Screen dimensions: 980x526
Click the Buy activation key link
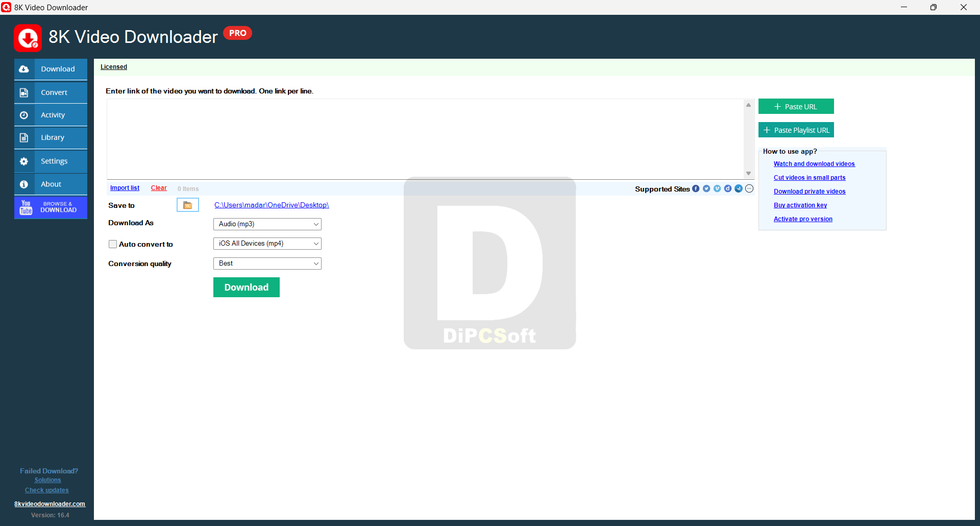800,205
